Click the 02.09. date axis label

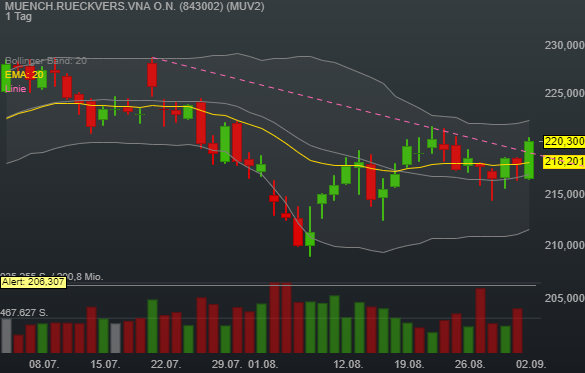point(531,364)
